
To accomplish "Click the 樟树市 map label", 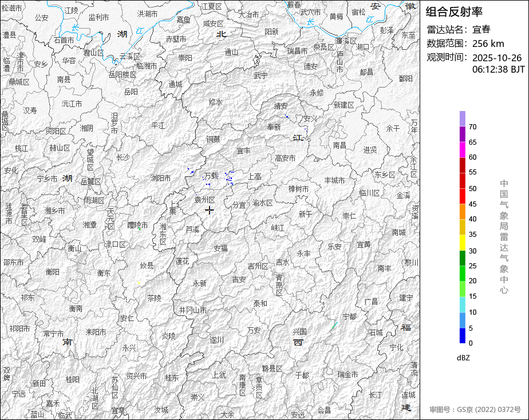I will click(298, 189).
